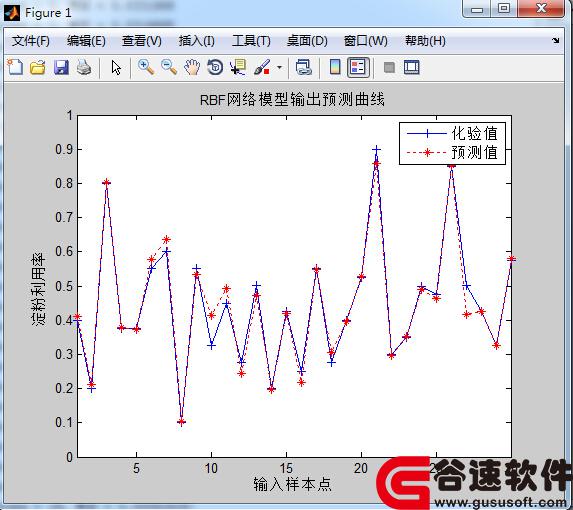This screenshot has width=573, height=510.
Task: Open the 窗口(W) menu
Action: [366, 41]
